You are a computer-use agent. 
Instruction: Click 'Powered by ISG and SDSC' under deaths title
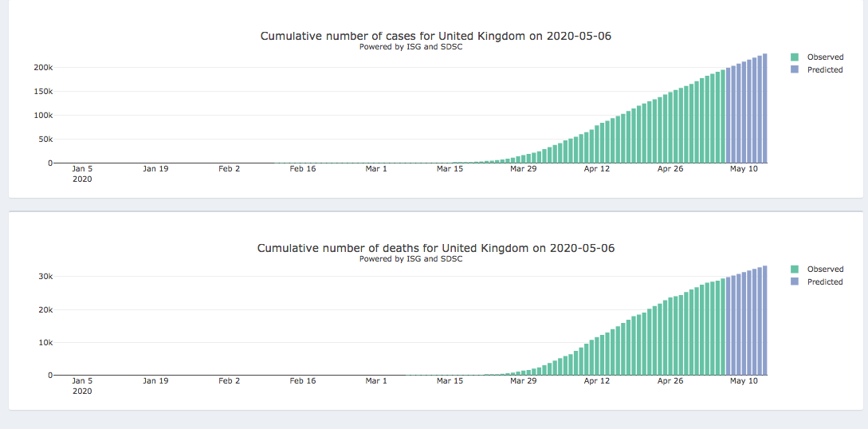tap(410, 258)
